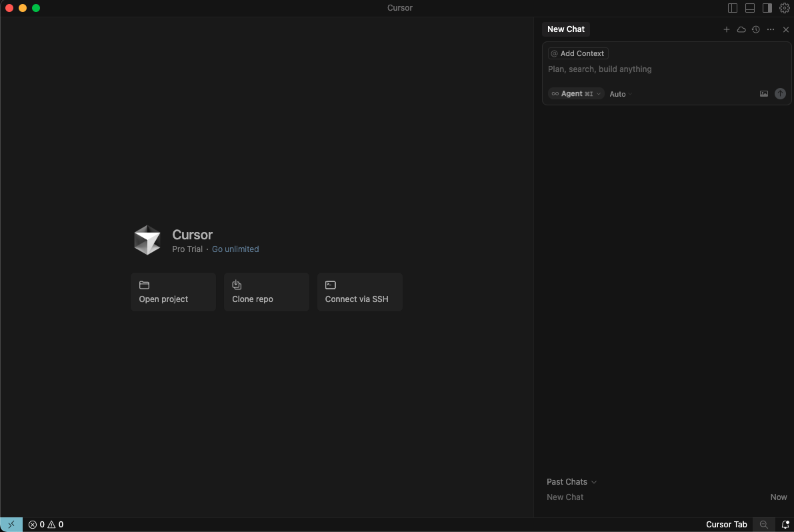The image size is (794, 532).
Task: Toggle the primary sidebar layout icon
Action: point(732,8)
